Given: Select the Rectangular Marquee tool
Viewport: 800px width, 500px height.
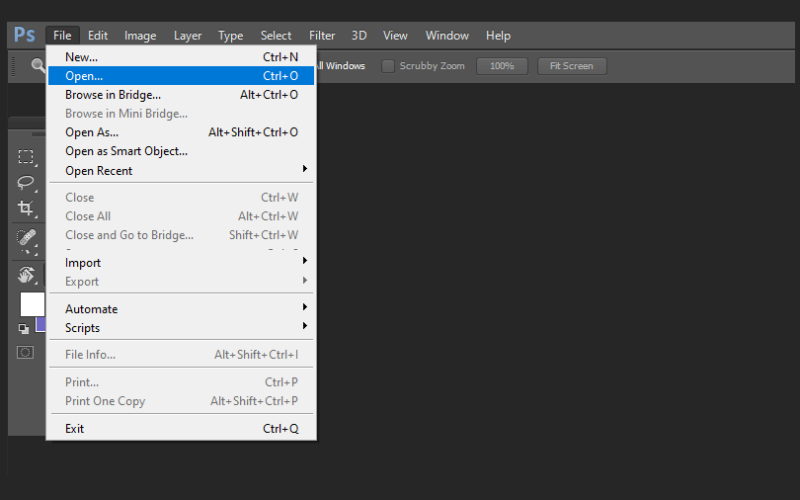Looking at the screenshot, I should (x=26, y=156).
